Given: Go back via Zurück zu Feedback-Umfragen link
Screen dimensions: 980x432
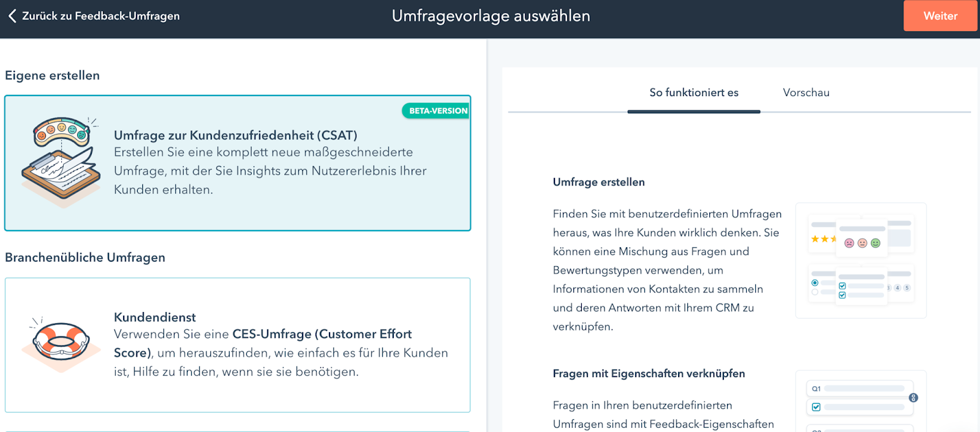Looking at the screenshot, I should [x=100, y=16].
